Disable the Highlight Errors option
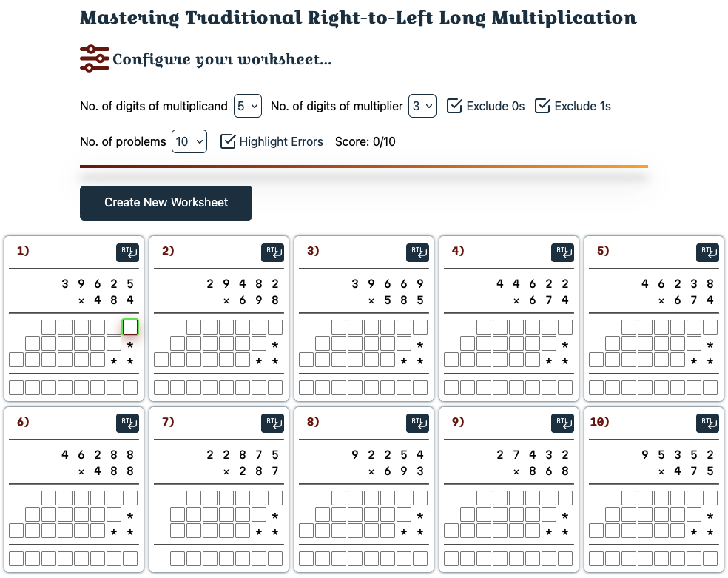Screen dimensions: 728x578 point(229,141)
